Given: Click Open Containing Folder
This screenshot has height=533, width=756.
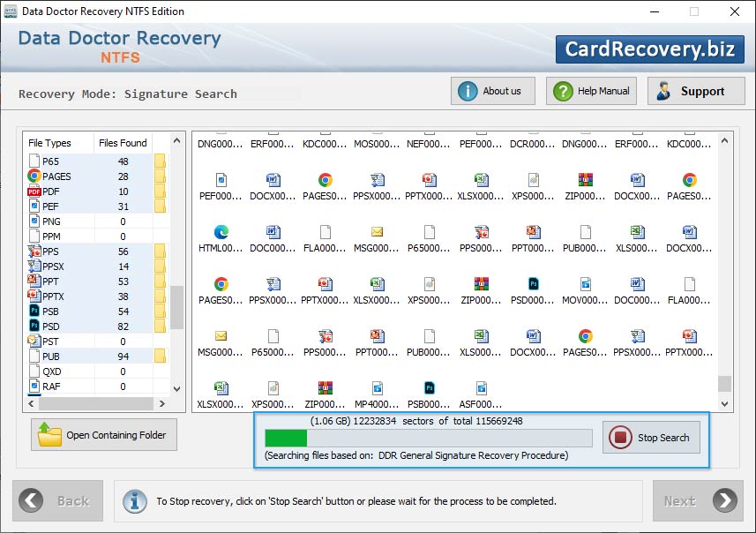Looking at the screenshot, I should [104, 434].
